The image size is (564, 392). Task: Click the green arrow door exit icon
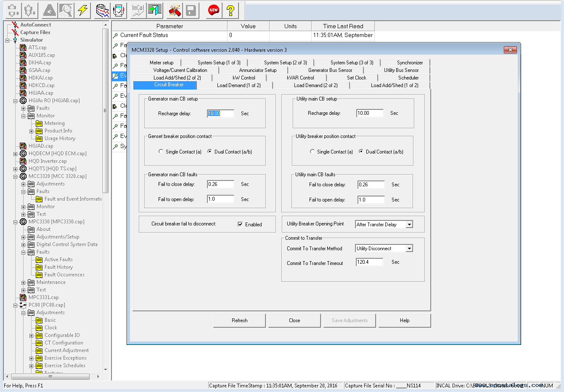155,10
